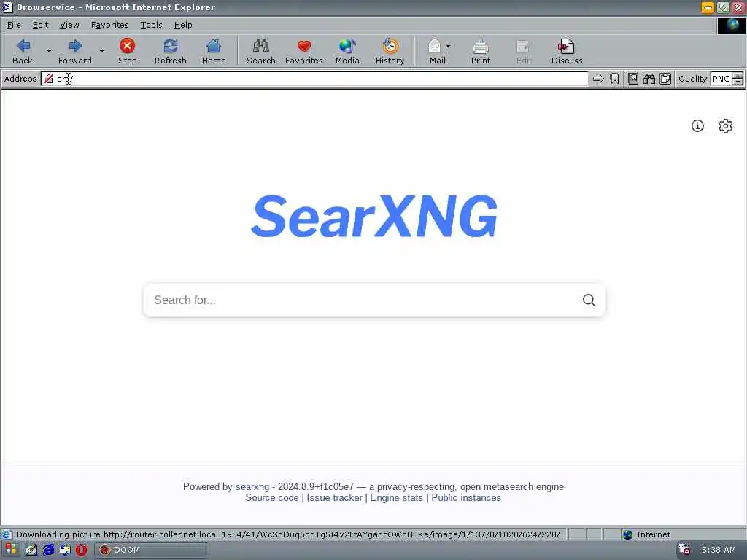Stop page loading with Stop button

point(127,52)
